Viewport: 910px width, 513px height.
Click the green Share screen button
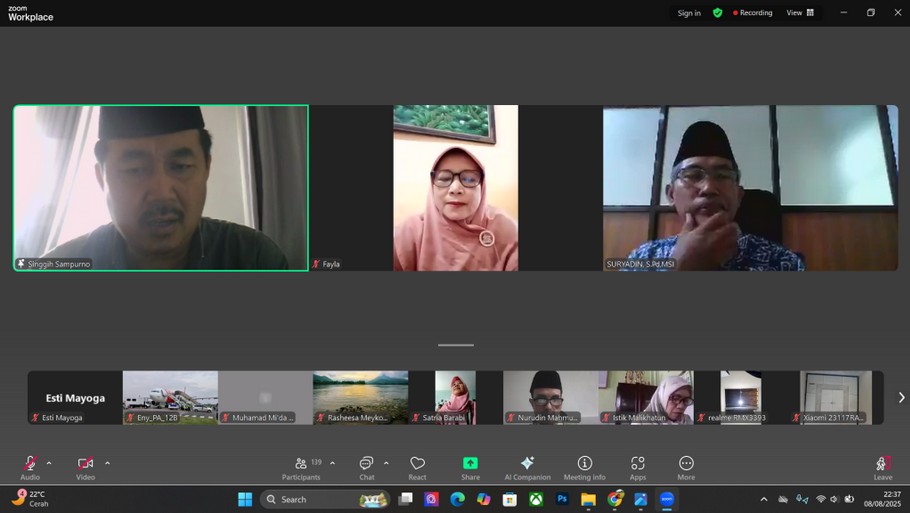(470, 467)
